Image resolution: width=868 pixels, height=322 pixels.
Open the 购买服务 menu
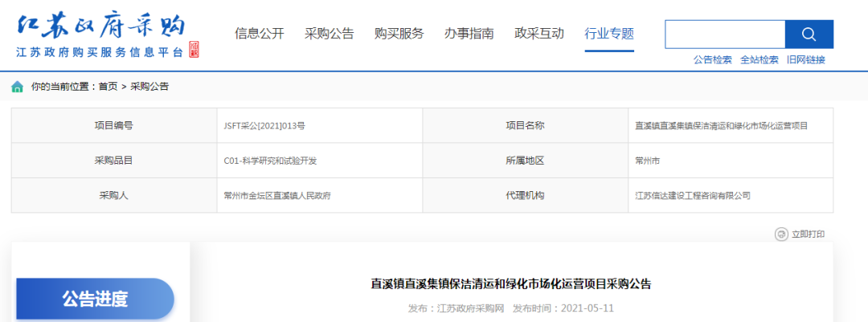[x=399, y=34]
